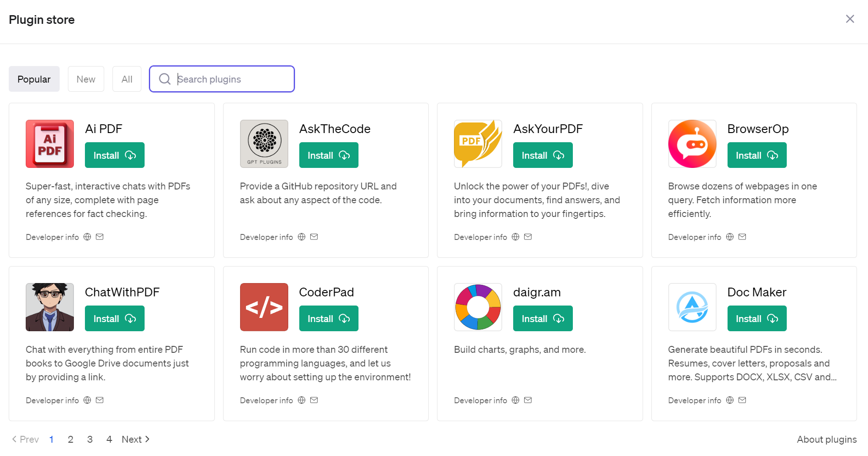Open Doc Maker developer website globe icon
The width and height of the screenshot is (868, 456).
pyautogui.click(x=730, y=400)
